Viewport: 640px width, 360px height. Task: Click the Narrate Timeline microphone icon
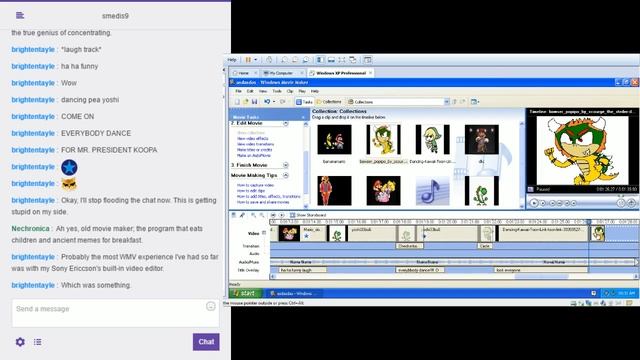(x=242, y=215)
